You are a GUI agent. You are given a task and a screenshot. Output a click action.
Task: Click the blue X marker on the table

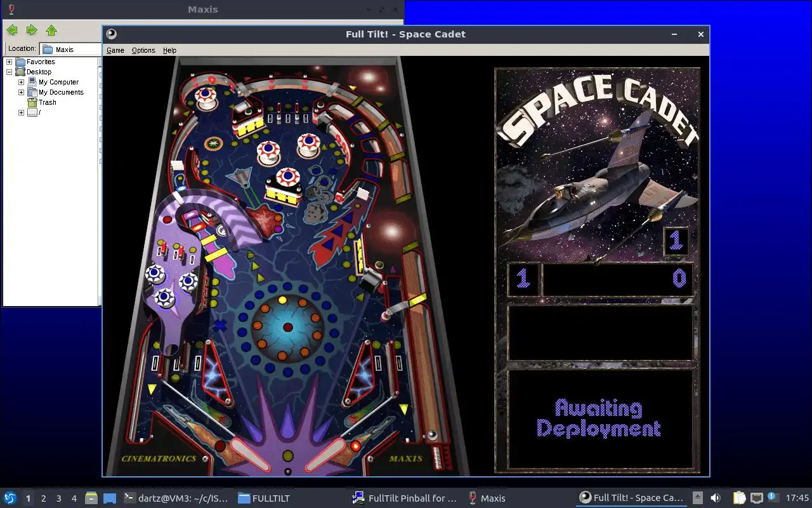pyautogui.click(x=220, y=326)
